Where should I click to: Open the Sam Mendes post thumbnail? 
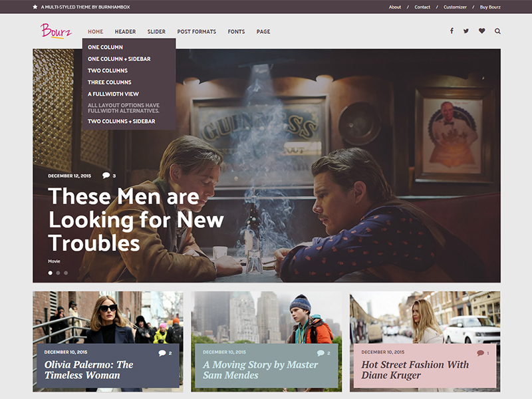tap(266, 316)
